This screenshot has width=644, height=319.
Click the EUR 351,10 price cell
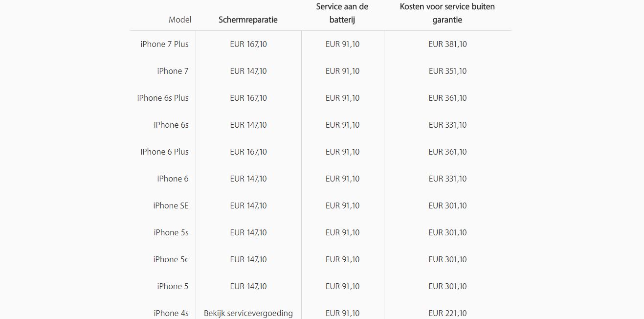pos(447,71)
